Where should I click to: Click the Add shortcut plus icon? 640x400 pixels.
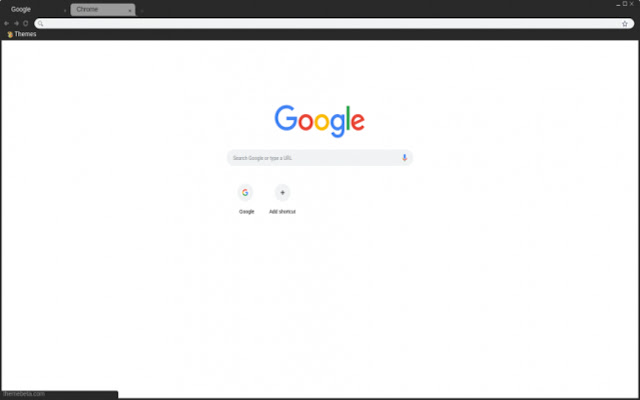point(282,193)
